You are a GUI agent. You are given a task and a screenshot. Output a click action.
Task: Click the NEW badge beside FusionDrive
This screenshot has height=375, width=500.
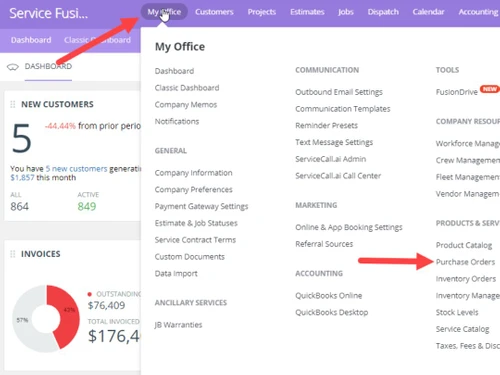click(489, 89)
